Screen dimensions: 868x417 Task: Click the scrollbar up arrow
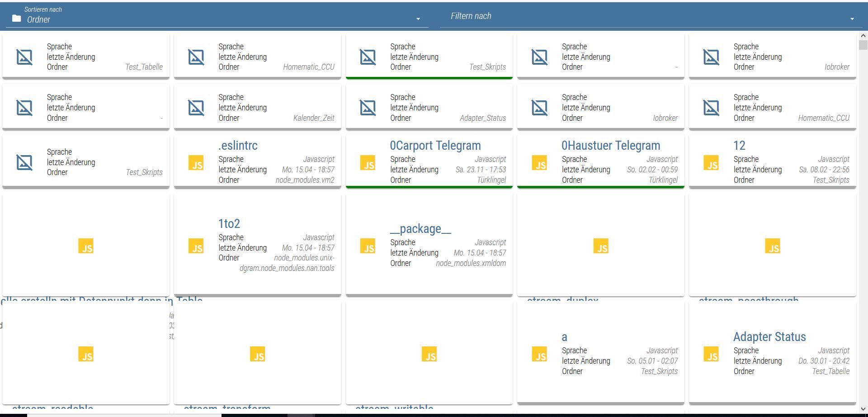[863, 36]
